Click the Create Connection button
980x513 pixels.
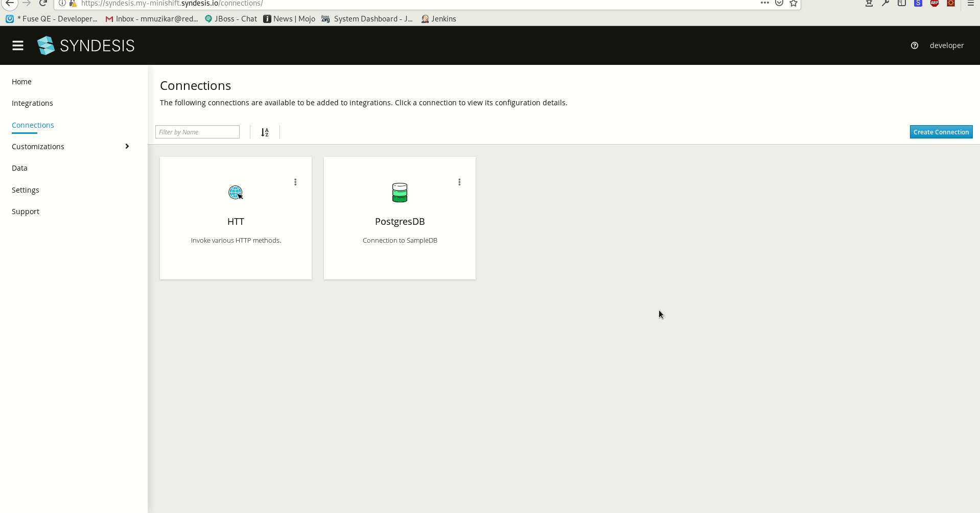click(941, 132)
